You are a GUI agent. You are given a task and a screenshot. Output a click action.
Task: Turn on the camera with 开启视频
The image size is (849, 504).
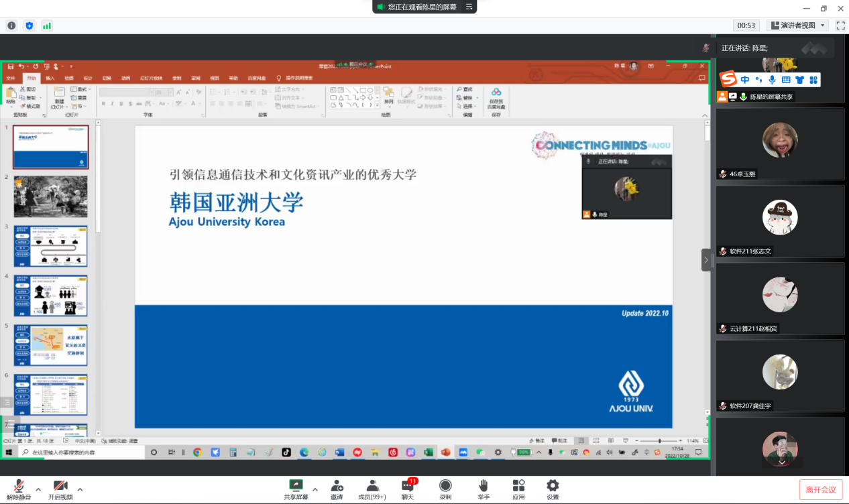[60, 489]
